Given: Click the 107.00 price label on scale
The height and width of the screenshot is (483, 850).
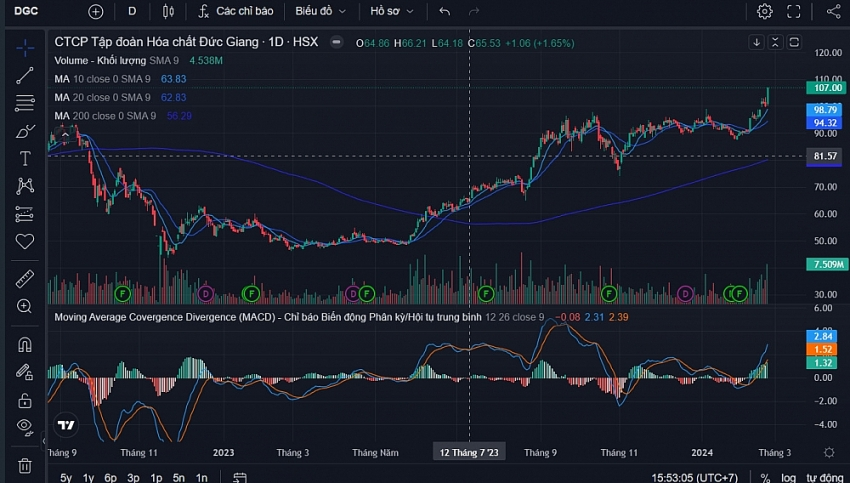Looking at the screenshot, I should (825, 88).
